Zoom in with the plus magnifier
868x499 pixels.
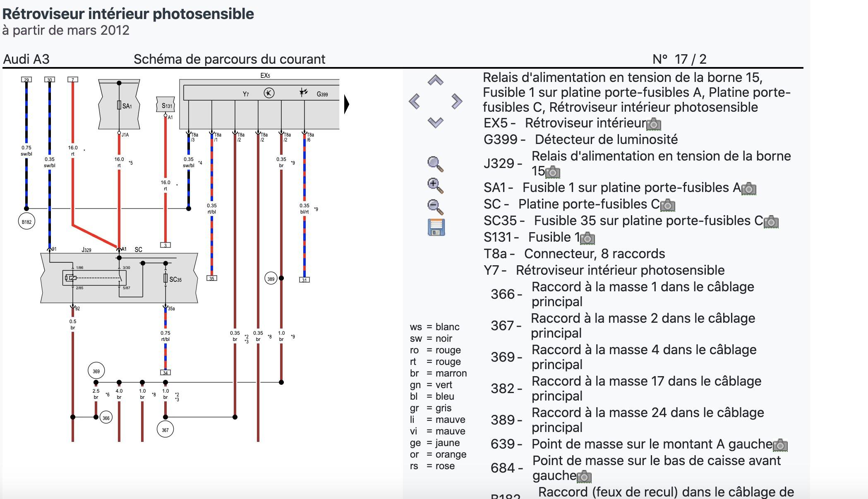(x=435, y=185)
